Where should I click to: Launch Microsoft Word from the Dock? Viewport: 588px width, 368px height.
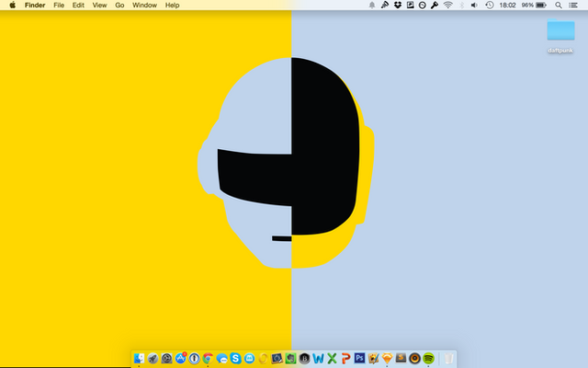point(318,358)
